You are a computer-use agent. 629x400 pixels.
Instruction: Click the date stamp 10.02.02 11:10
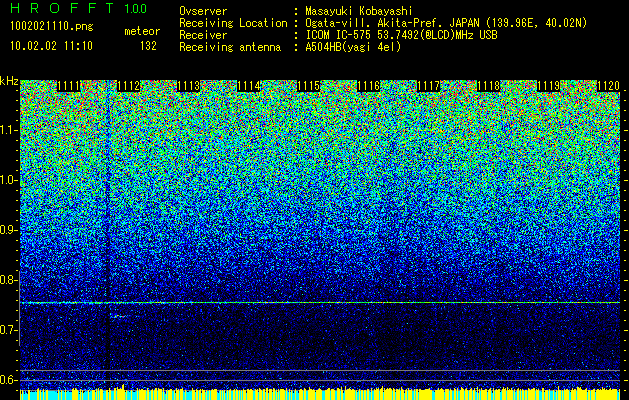(x=51, y=46)
